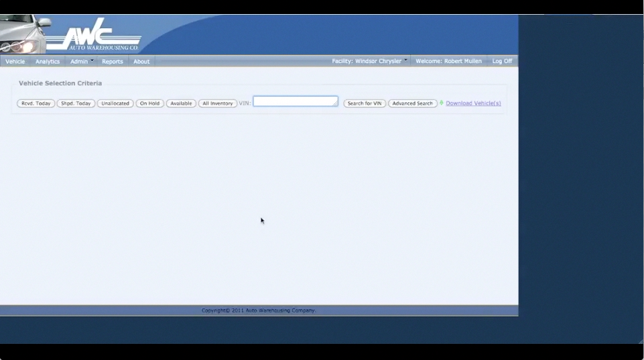Focus the VIN text input field
This screenshot has width=644, height=360.
295,101
